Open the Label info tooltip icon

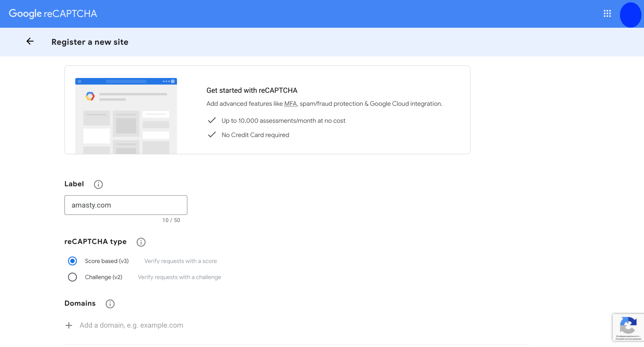tap(98, 184)
